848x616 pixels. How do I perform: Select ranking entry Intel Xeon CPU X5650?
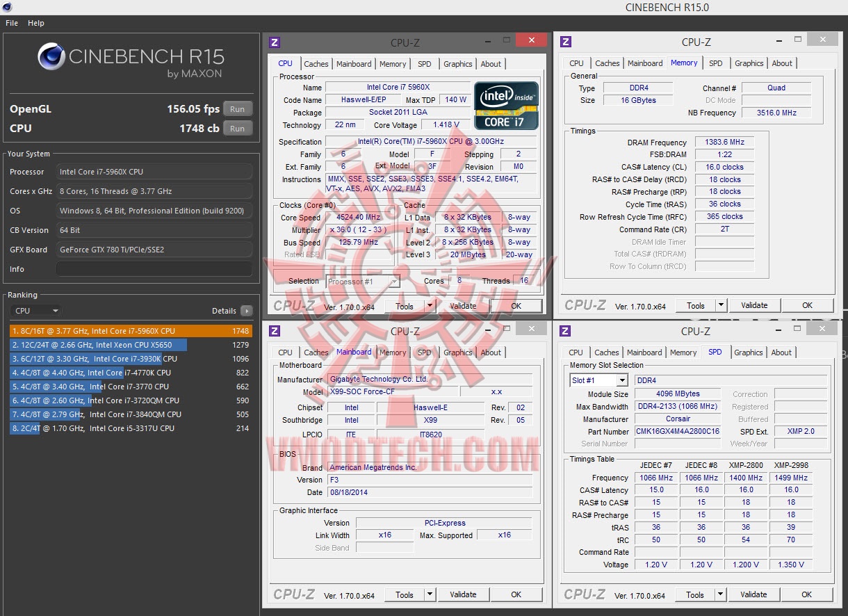coord(131,345)
